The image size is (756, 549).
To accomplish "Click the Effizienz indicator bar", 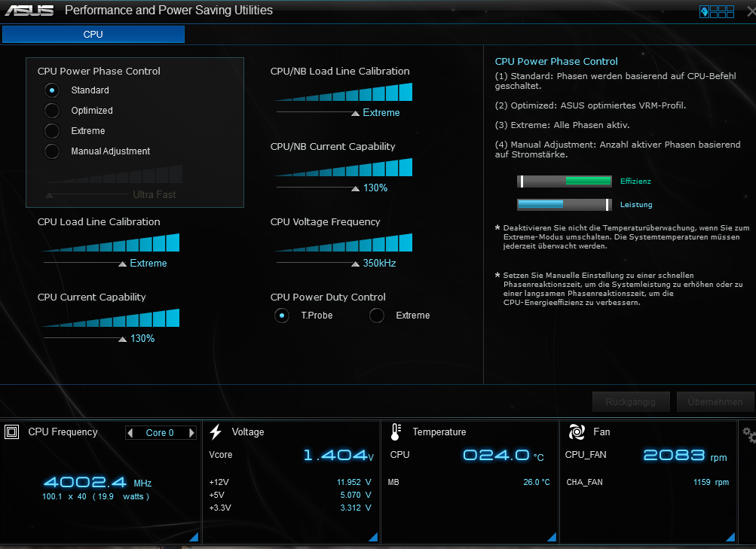I will 564,181.
